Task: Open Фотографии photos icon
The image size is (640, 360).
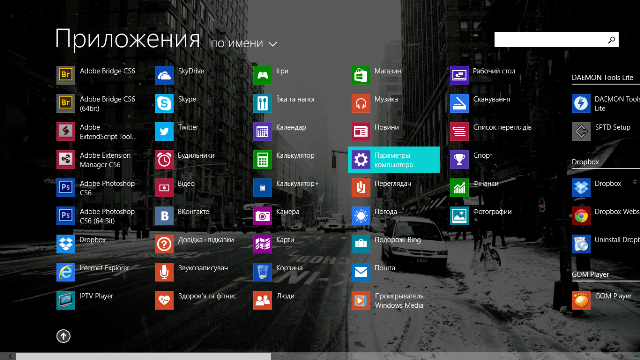Action: point(459,216)
